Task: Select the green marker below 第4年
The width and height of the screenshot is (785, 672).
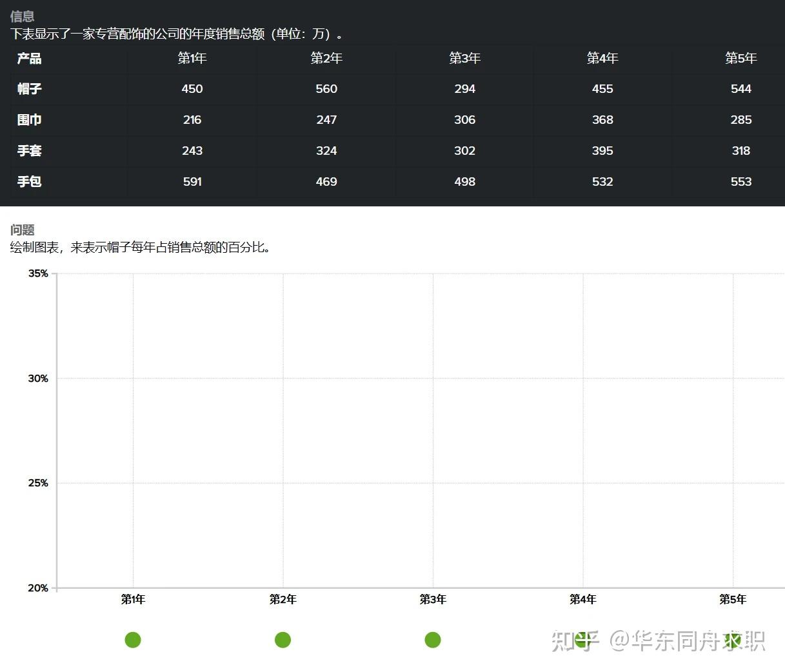Action: [x=582, y=640]
